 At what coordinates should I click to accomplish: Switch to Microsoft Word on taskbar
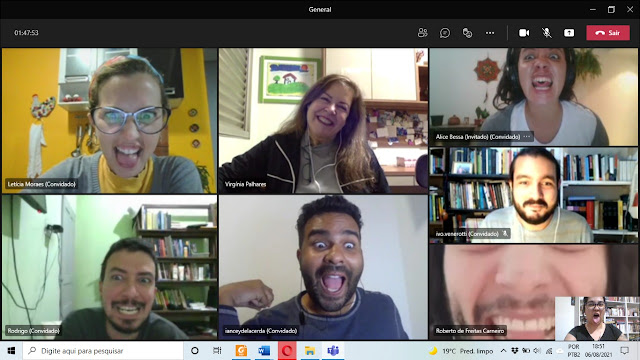click(x=264, y=351)
